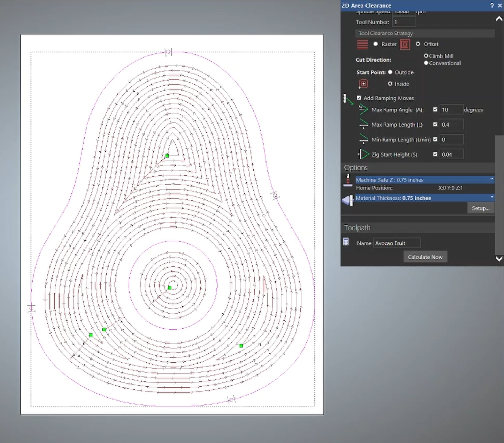Click the Calculate Now button

pyautogui.click(x=425, y=257)
